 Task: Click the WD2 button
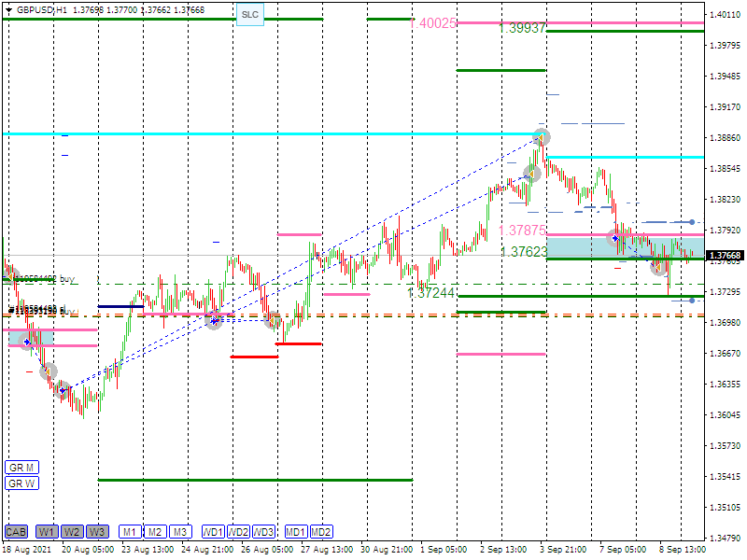point(239,532)
